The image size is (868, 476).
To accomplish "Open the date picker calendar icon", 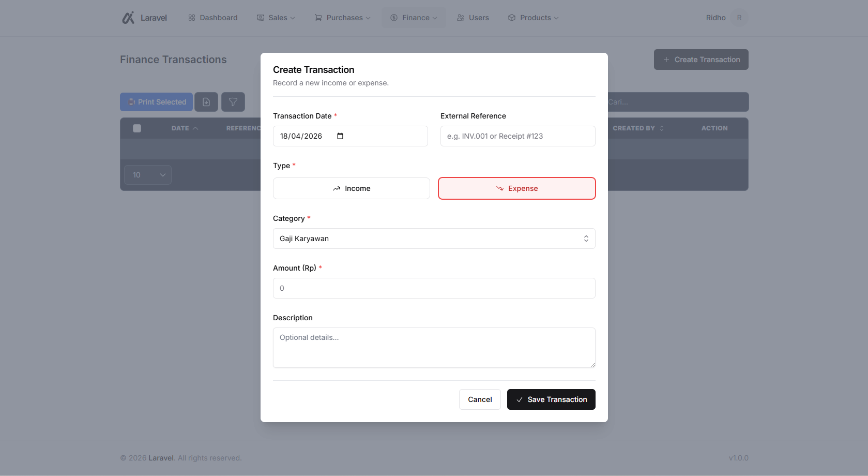I will (340, 136).
